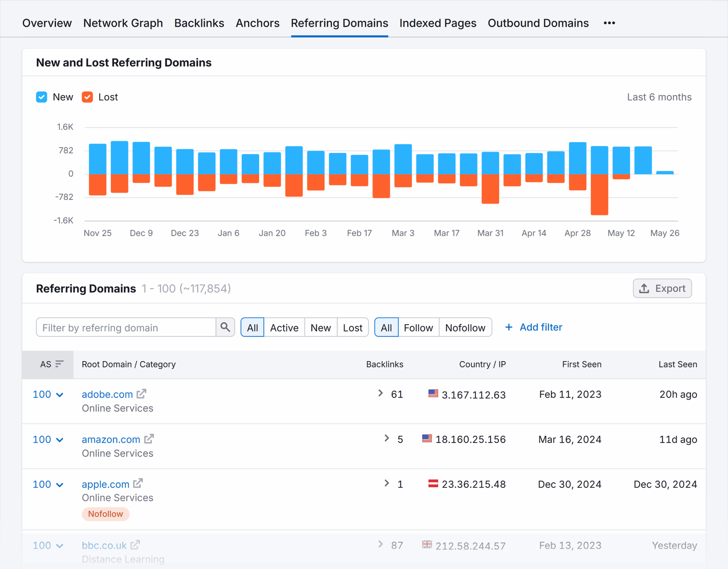Uncheck the New checkbox in chart legend

(x=42, y=97)
